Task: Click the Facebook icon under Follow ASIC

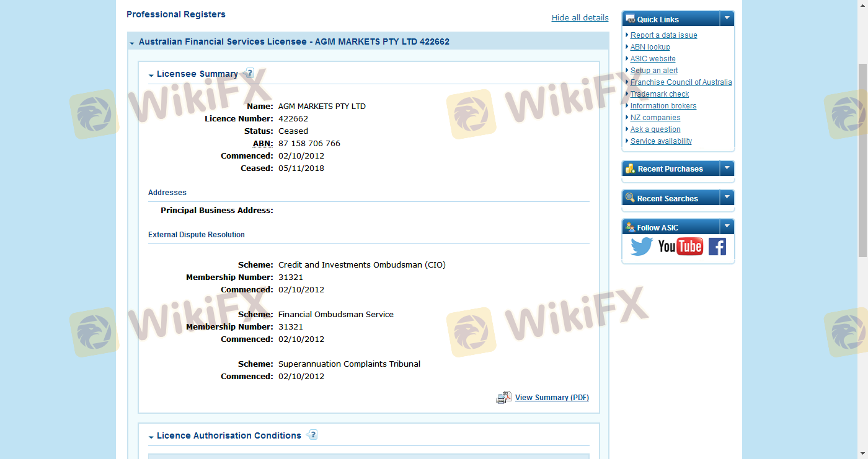Action: (x=717, y=247)
